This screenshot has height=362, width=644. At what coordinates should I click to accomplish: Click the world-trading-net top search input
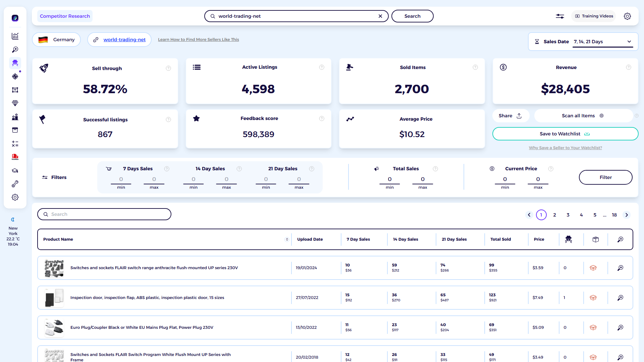pyautogui.click(x=297, y=16)
